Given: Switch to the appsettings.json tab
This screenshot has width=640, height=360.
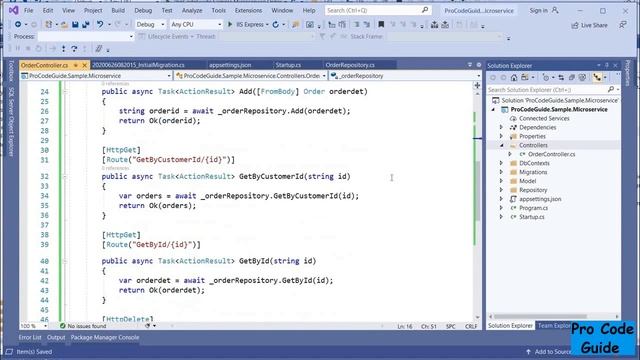Looking at the screenshot, I should (230, 65).
